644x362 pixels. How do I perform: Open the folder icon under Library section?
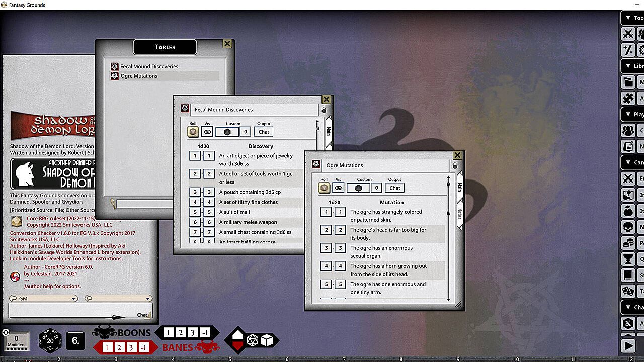click(x=628, y=82)
